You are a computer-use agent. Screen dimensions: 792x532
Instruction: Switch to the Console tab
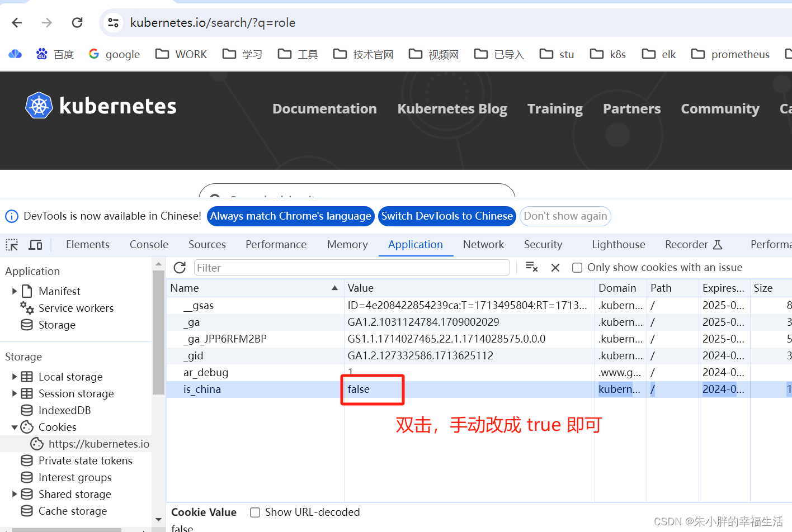(x=149, y=245)
